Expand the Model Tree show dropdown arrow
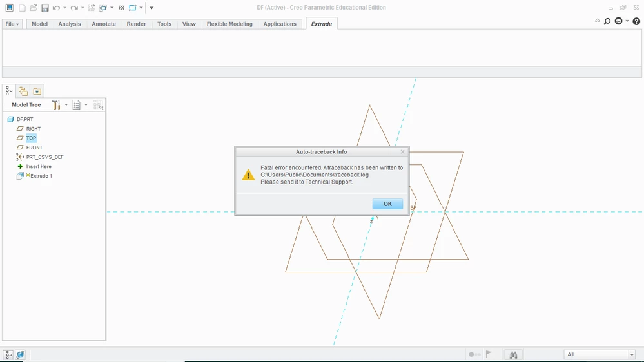The width and height of the screenshot is (644, 362). 86,104
